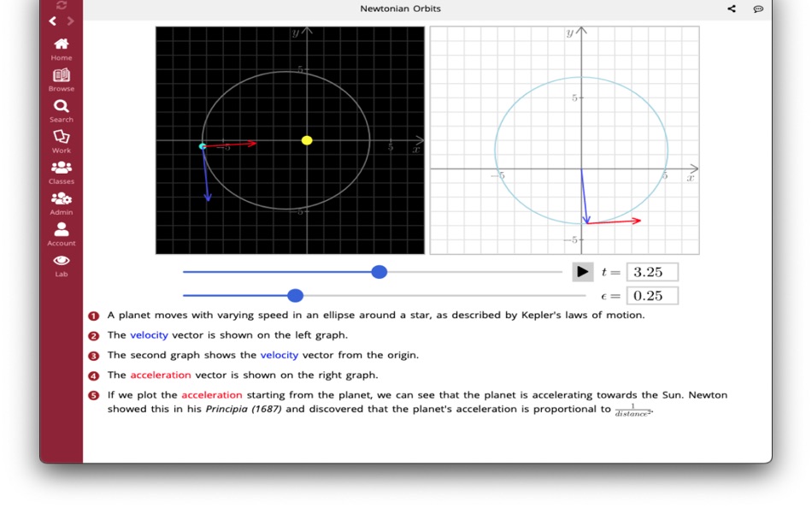The height and width of the screenshot is (508, 812).
Task: Open Lab in the sidebar
Action: click(x=61, y=265)
